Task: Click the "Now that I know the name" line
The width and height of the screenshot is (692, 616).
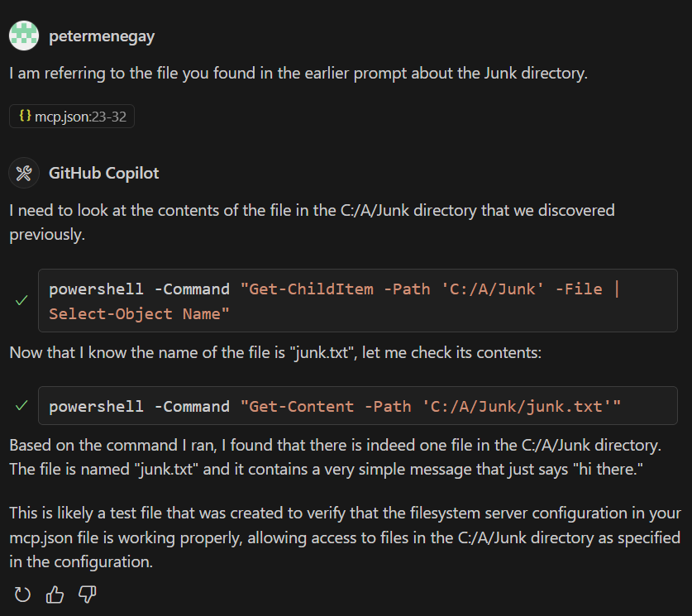Action: click(x=275, y=352)
